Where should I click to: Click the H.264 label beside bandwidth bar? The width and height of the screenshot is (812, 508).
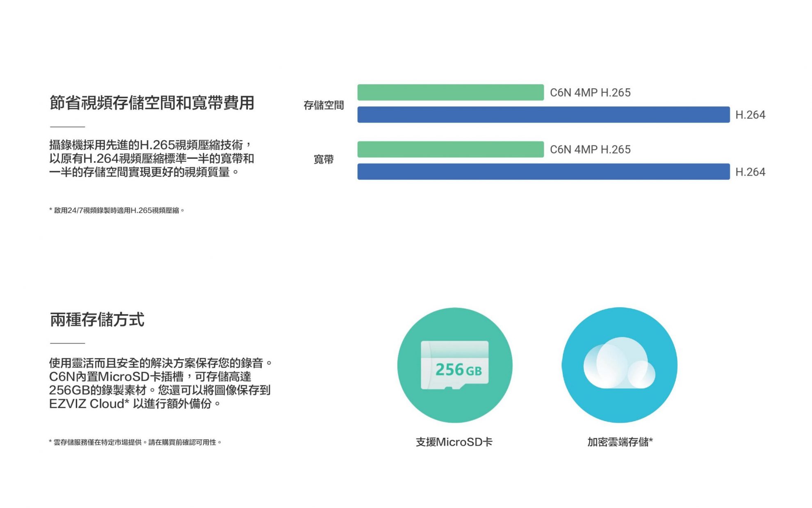750,172
